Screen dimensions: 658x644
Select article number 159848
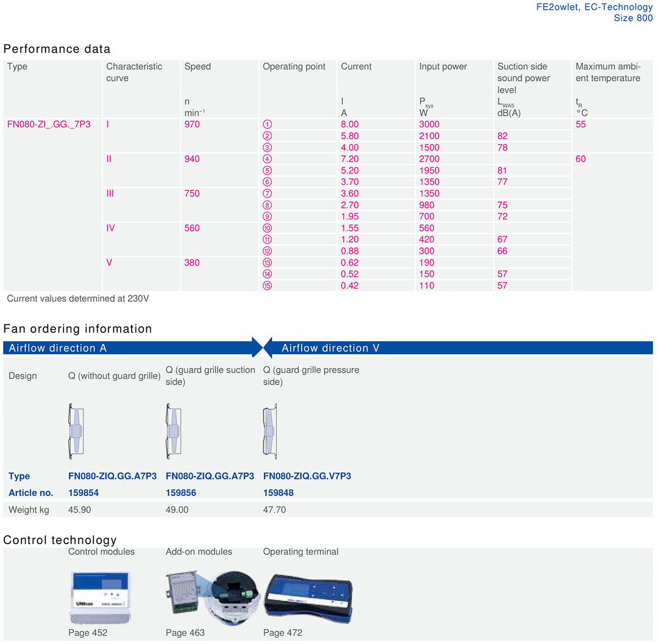click(x=279, y=493)
